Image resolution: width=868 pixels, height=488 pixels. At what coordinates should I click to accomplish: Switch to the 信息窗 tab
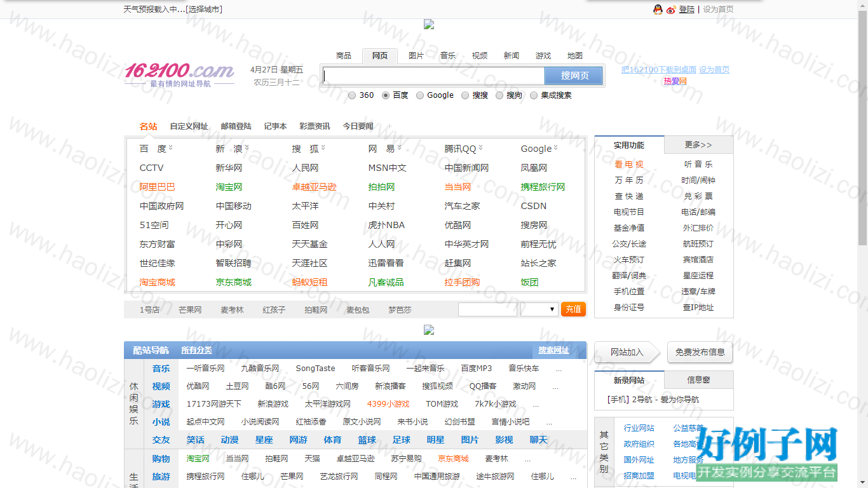point(698,380)
